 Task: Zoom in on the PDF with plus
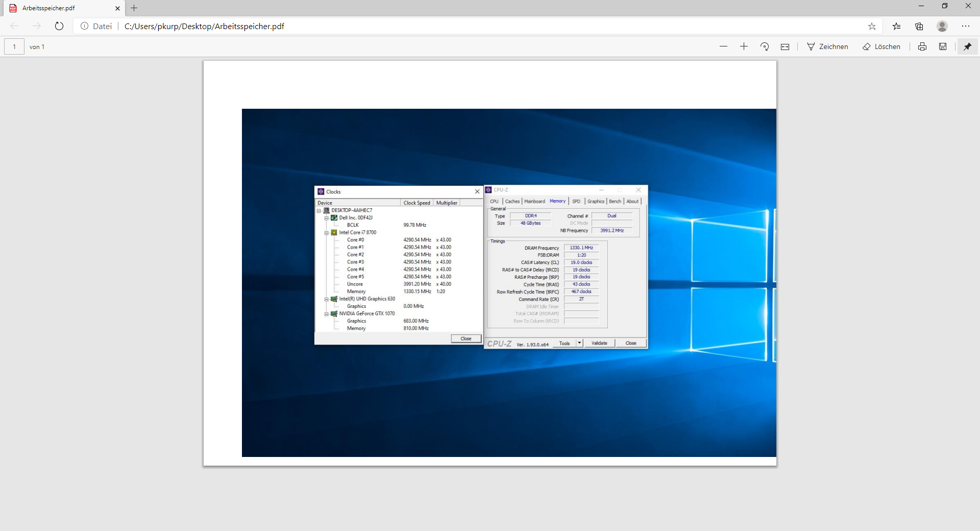744,46
